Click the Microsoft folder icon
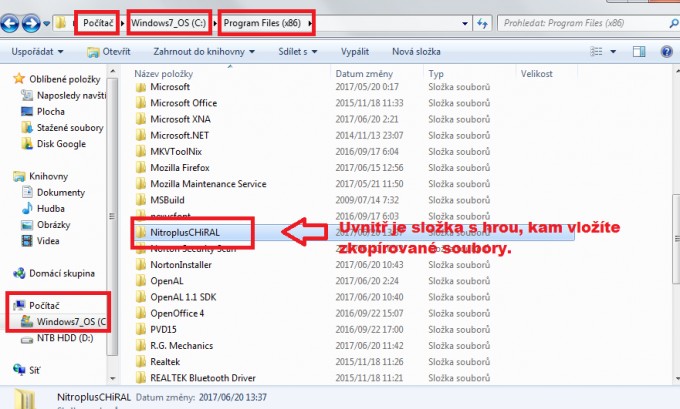Viewport: 680px width, 409px height. (x=141, y=87)
